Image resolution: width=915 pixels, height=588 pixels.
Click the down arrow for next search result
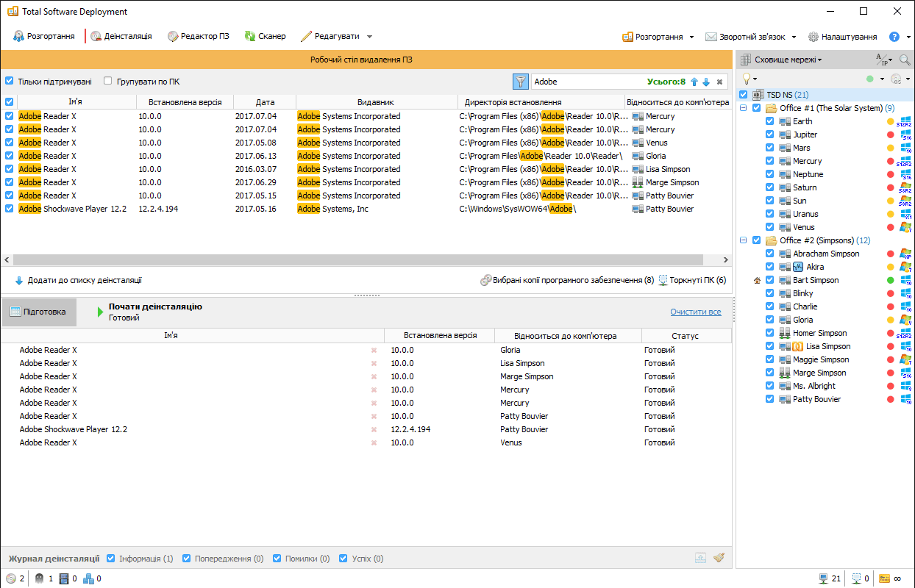point(706,82)
